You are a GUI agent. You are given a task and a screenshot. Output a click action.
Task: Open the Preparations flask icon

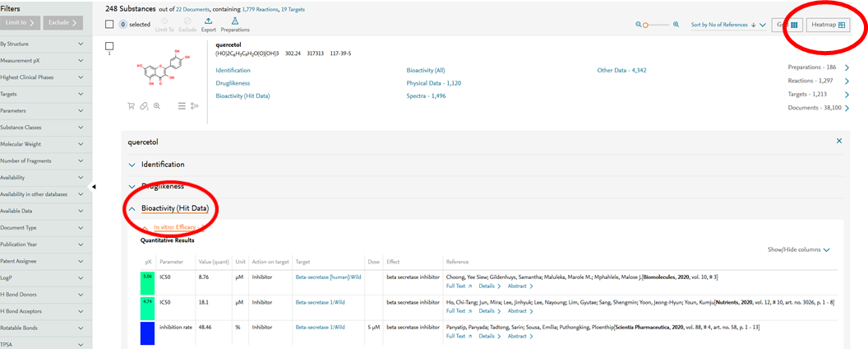(235, 21)
